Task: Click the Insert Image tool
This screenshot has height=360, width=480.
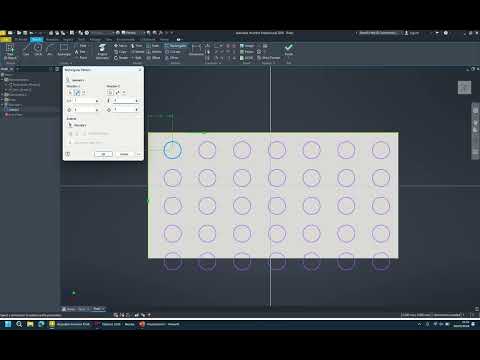Action: click(247, 46)
